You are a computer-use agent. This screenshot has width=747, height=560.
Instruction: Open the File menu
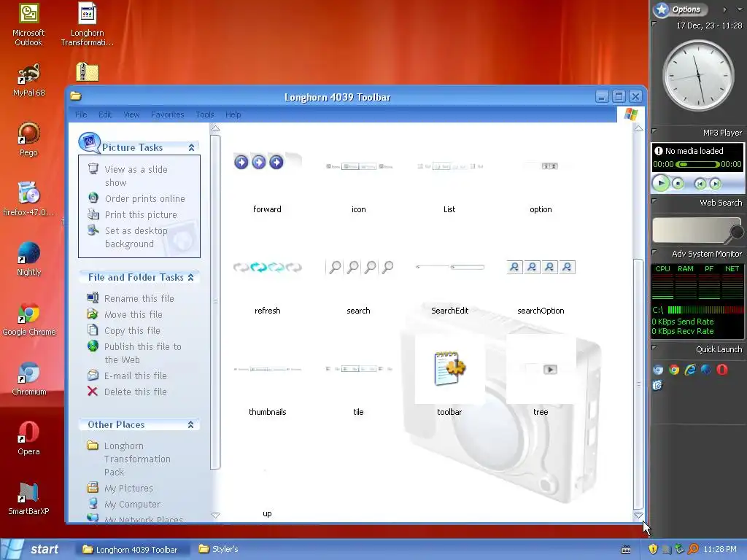(x=81, y=114)
